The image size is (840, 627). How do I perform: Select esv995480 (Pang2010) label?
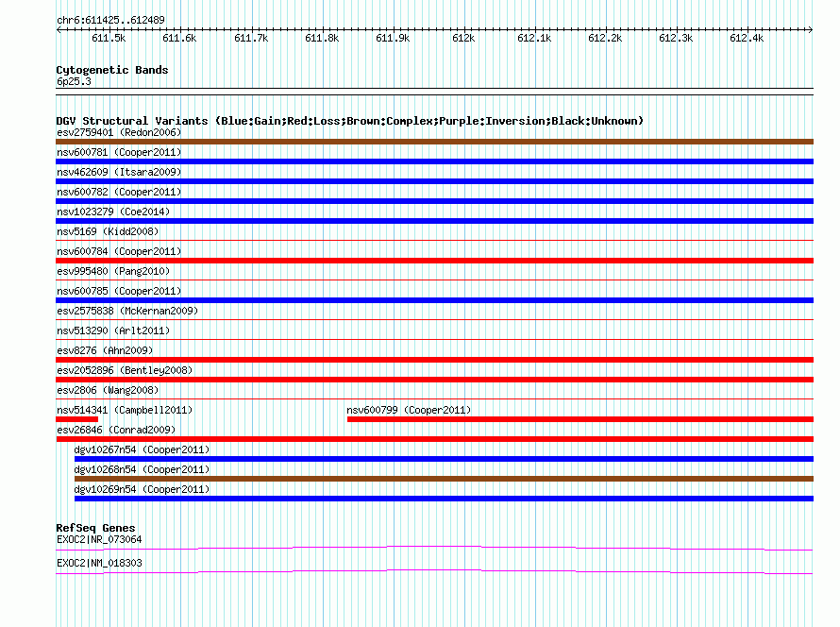113,271
